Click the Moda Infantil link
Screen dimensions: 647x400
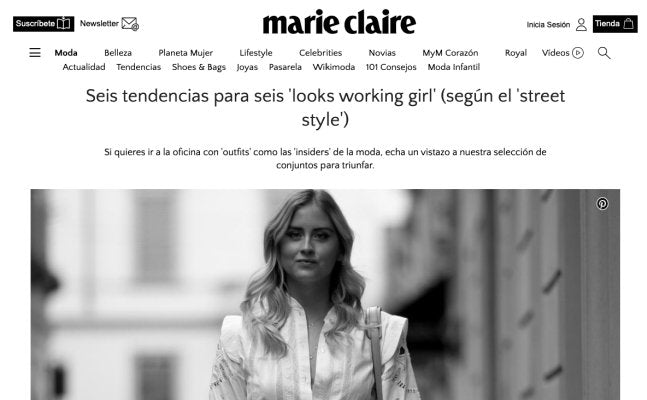pyautogui.click(x=453, y=67)
